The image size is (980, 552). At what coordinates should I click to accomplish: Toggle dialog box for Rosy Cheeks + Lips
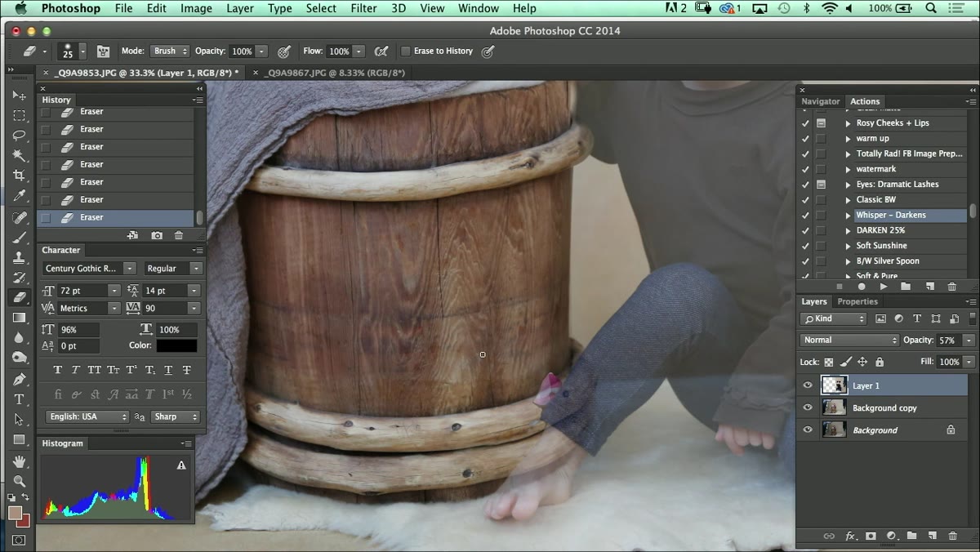pos(821,123)
